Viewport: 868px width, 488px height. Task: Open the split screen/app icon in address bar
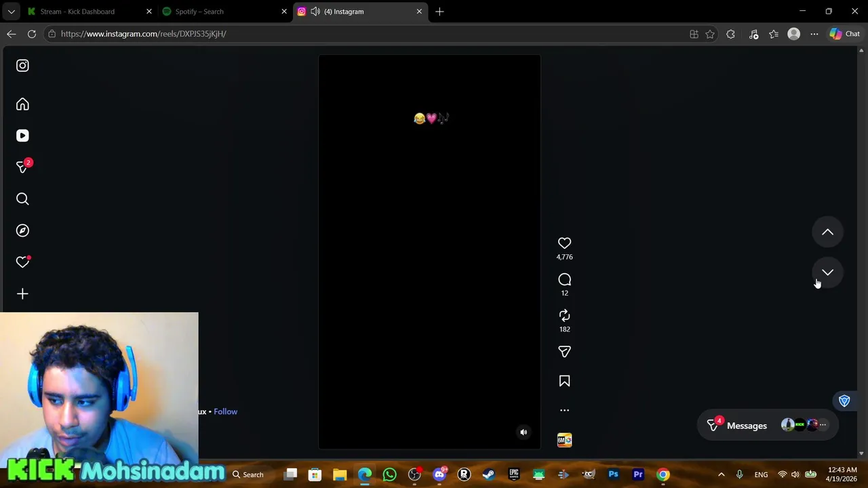pos(694,34)
